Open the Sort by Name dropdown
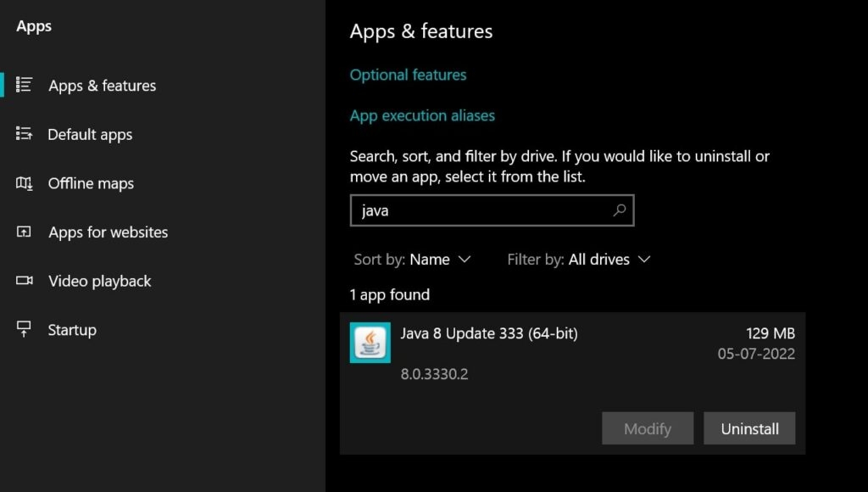868x492 pixels. pos(413,260)
